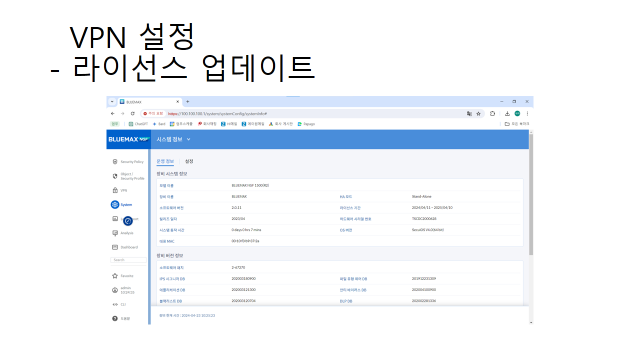Click the sidebar Search field
The width and height of the screenshot is (640, 360).
[x=128, y=260]
